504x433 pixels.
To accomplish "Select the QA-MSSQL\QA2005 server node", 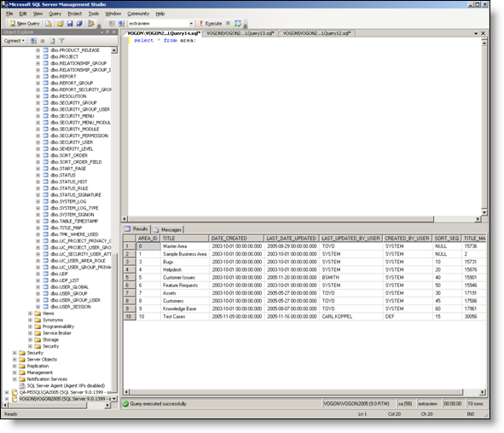I will click(x=65, y=392).
